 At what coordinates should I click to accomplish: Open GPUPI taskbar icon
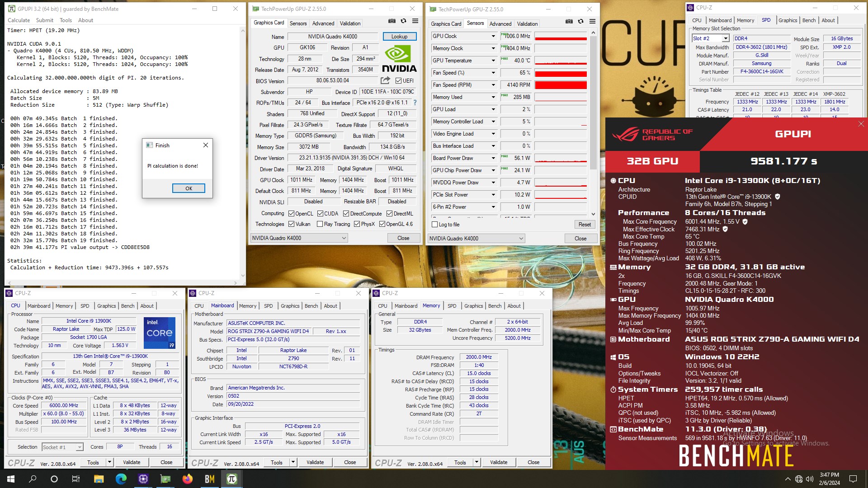[x=231, y=479]
